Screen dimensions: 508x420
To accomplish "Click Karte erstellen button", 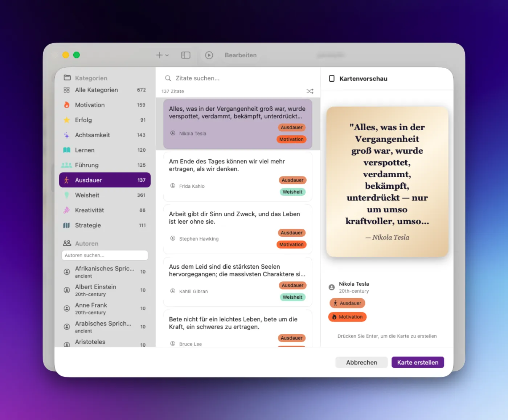I will pyautogui.click(x=418, y=362).
